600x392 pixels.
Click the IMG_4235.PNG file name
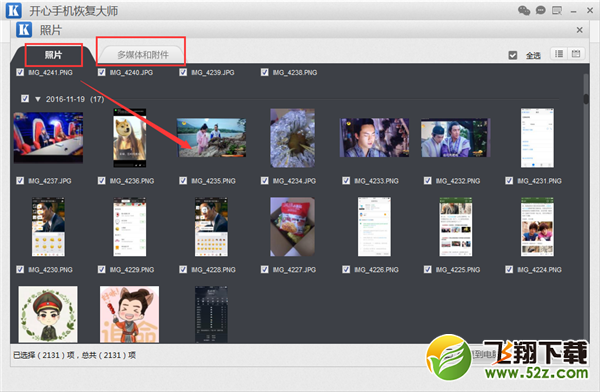coord(213,181)
